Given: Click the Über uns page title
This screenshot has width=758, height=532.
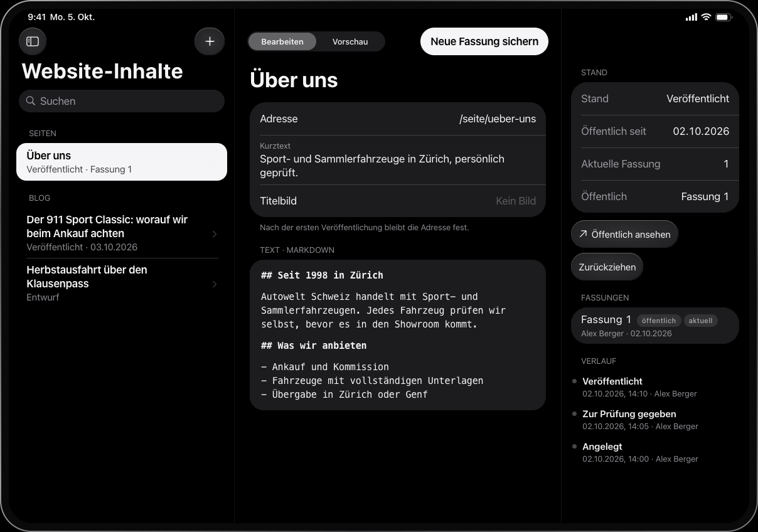Looking at the screenshot, I should (294, 80).
